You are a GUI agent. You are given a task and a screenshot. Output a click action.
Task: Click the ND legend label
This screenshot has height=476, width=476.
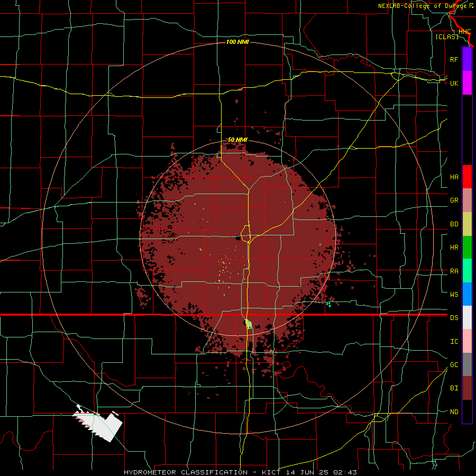point(454,412)
